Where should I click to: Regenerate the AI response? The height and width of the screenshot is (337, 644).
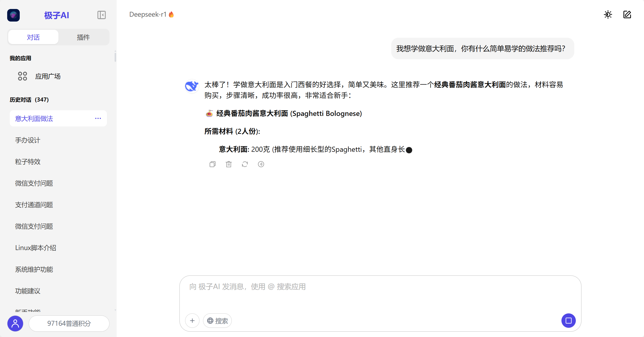click(245, 164)
